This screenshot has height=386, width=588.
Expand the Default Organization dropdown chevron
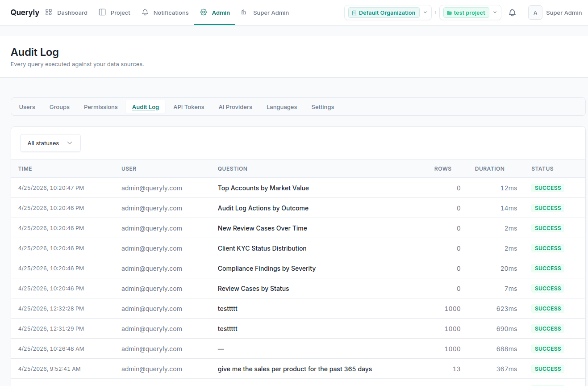(425, 13)
